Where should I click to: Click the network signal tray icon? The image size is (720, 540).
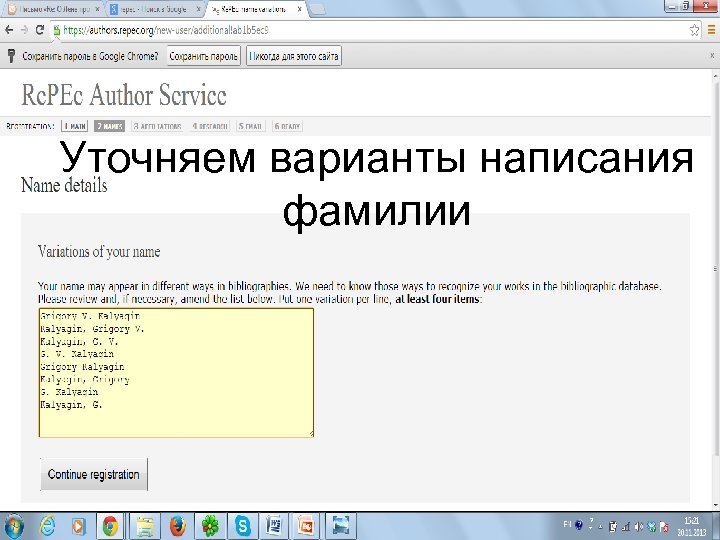point(625,527)
